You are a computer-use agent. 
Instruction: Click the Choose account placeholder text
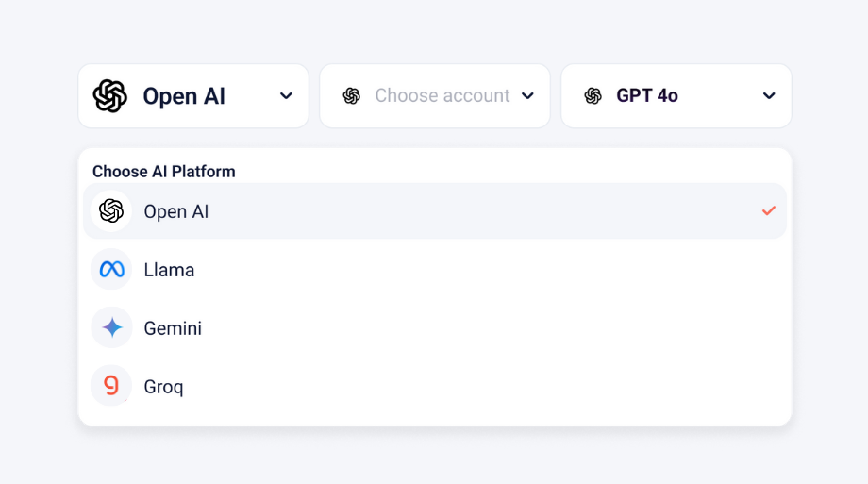(x=442, y=95)
